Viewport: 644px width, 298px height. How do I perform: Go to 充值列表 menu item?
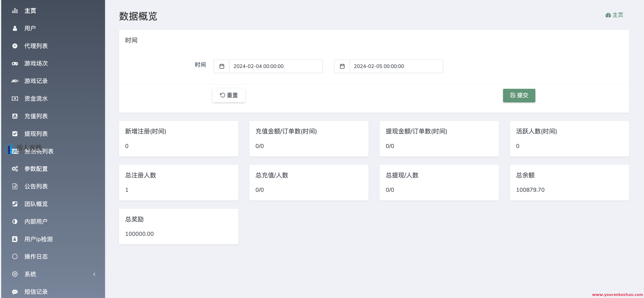[x=36, y=116]
